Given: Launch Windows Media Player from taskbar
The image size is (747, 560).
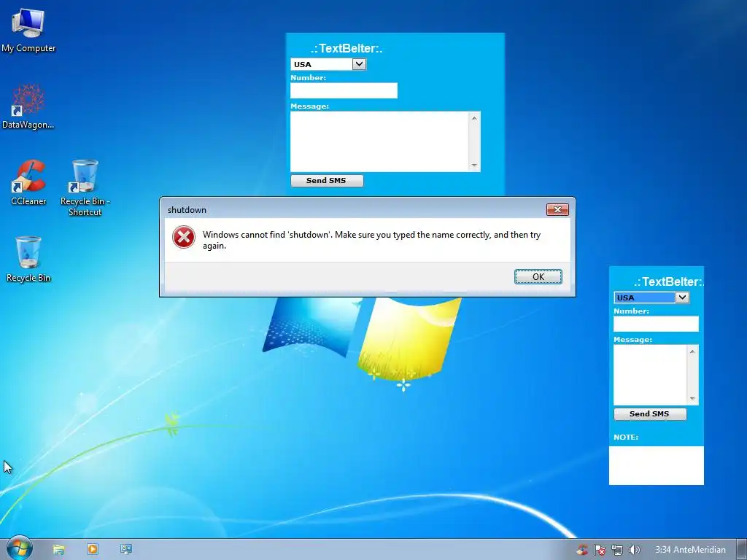Looking at the screenshot, I should point(93,549).
